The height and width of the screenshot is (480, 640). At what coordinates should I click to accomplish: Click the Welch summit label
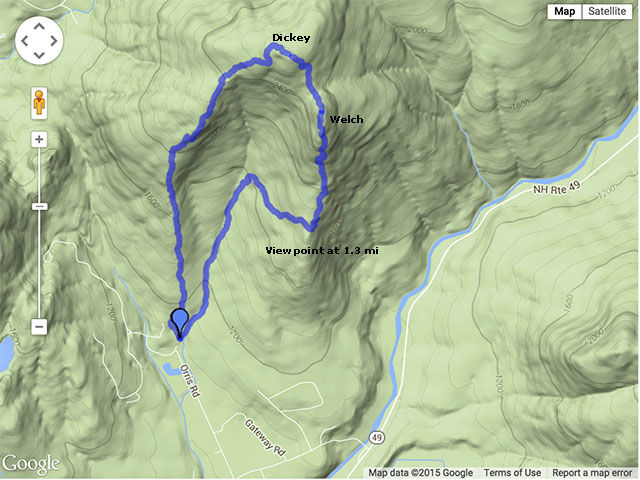(346, 119)
